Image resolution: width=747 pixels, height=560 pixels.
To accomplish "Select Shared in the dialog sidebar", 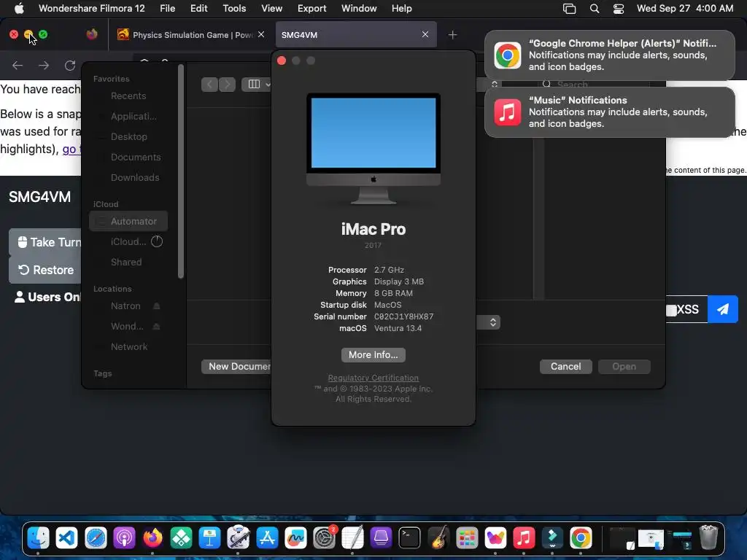I will tap(125, 262).
